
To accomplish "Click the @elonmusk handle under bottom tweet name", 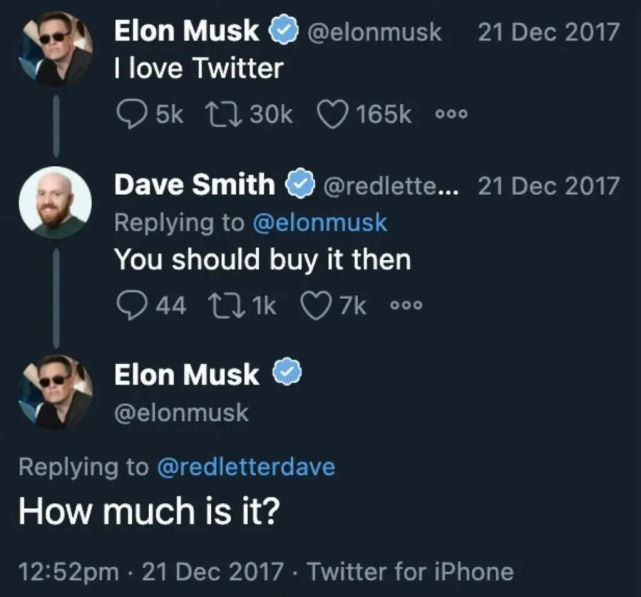I will (x=181, y=412).
